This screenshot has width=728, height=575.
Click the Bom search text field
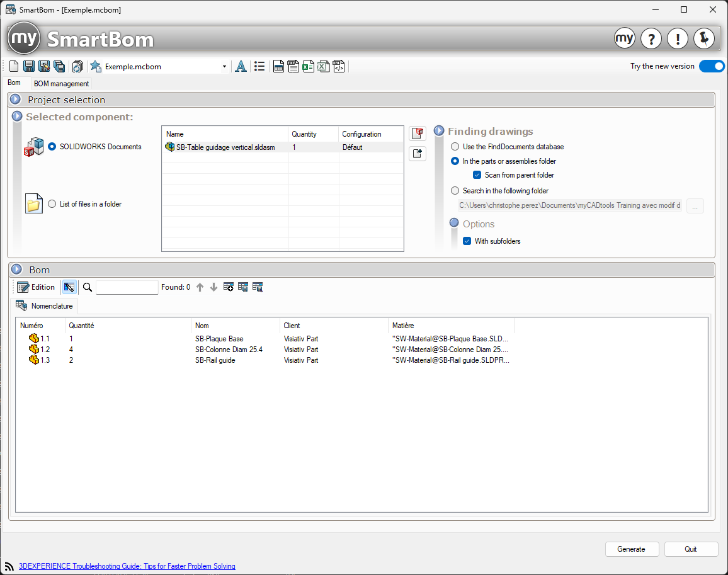(127, 287)
